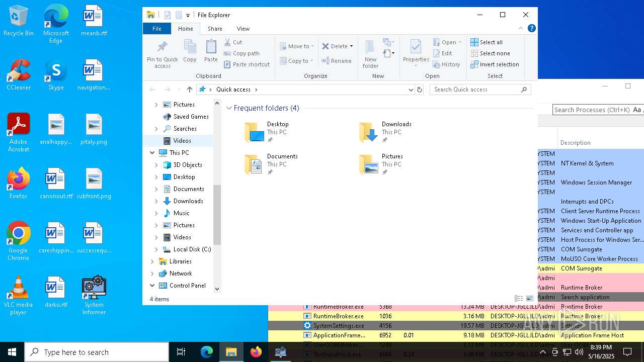The height and width of the screenshot is (362, 644).
Task: Switch to large icons view in status bar
Action: tap(529, 299)
